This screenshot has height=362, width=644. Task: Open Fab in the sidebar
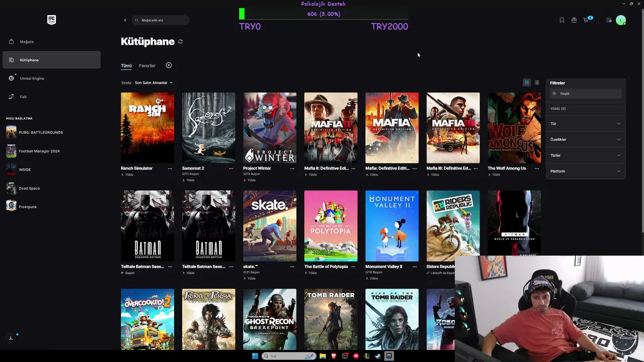[x=51, y=97]
